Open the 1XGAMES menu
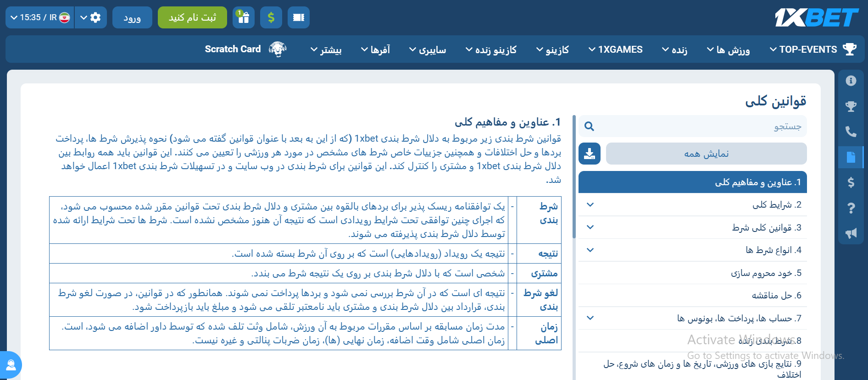This screenshot has width=868, height=380. coord(615,49)
